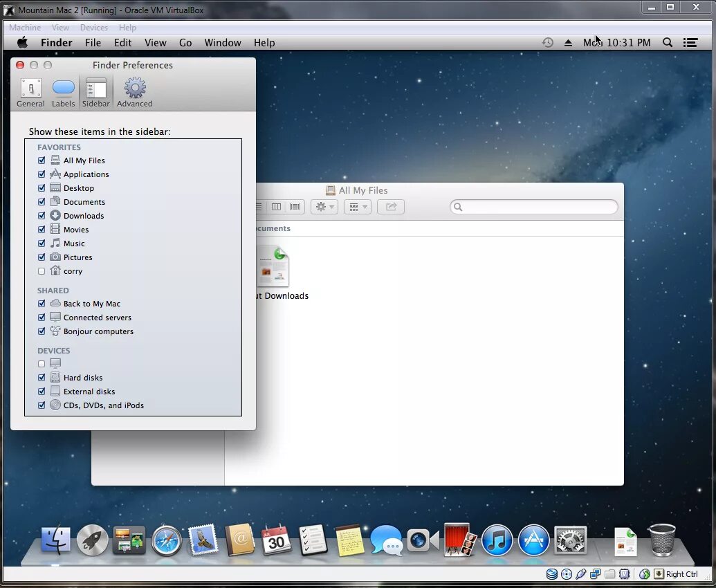716x588 pixels.
Task: Open Launchpad from the Dock
Action: tap(93, 540)
